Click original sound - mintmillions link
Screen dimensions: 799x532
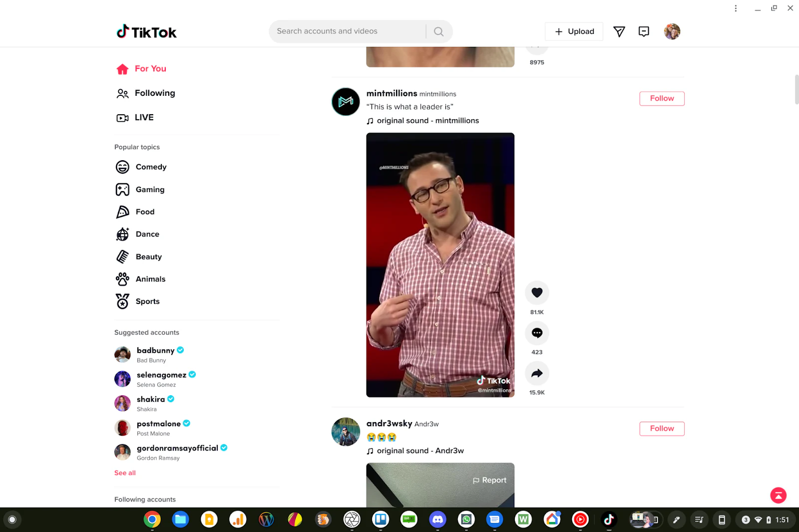pos(423,121)
